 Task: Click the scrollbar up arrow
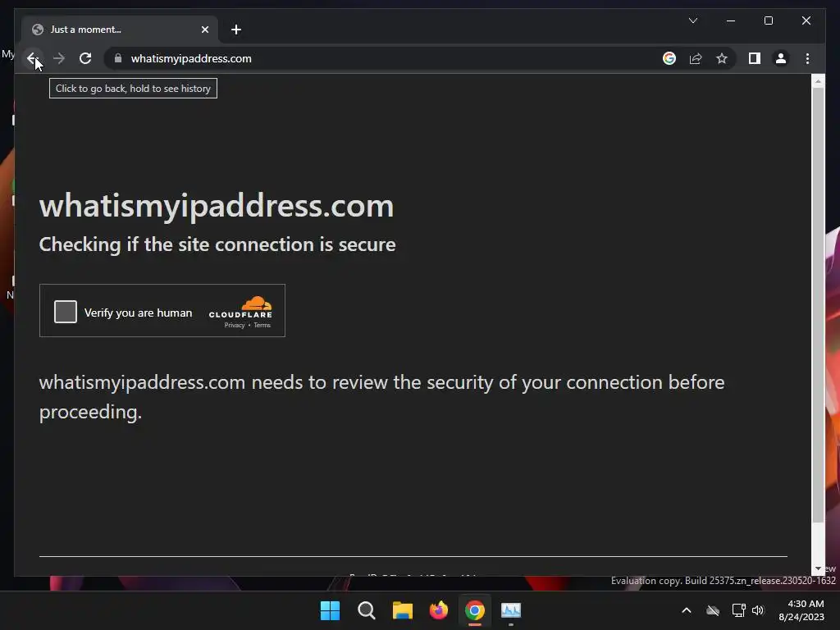coord(818,81)
